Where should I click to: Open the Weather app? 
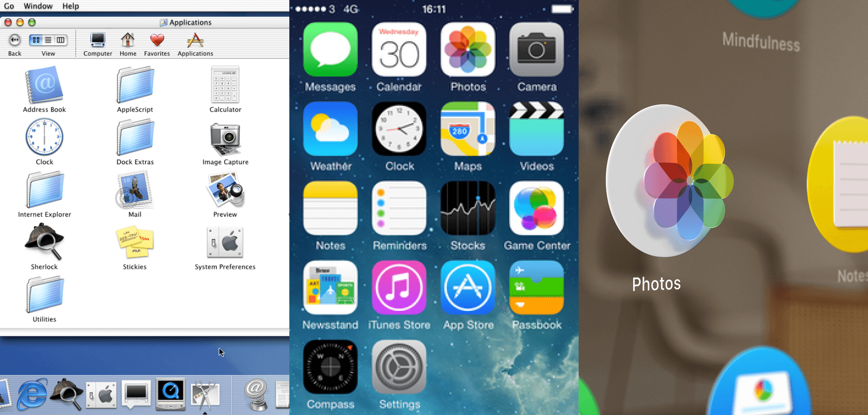coord(331,129)
